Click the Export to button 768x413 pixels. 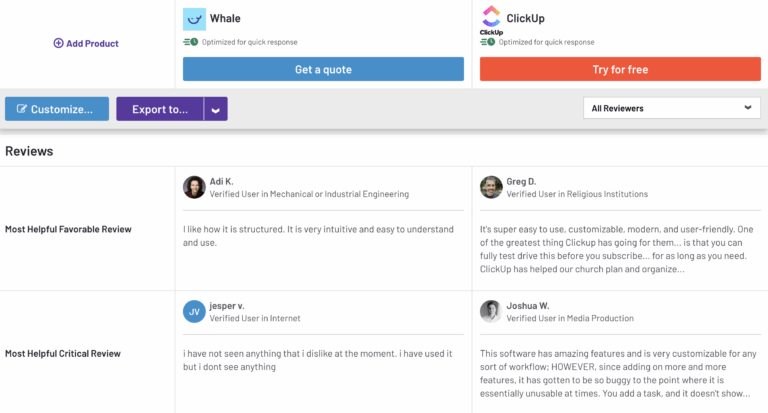(160, 109)
